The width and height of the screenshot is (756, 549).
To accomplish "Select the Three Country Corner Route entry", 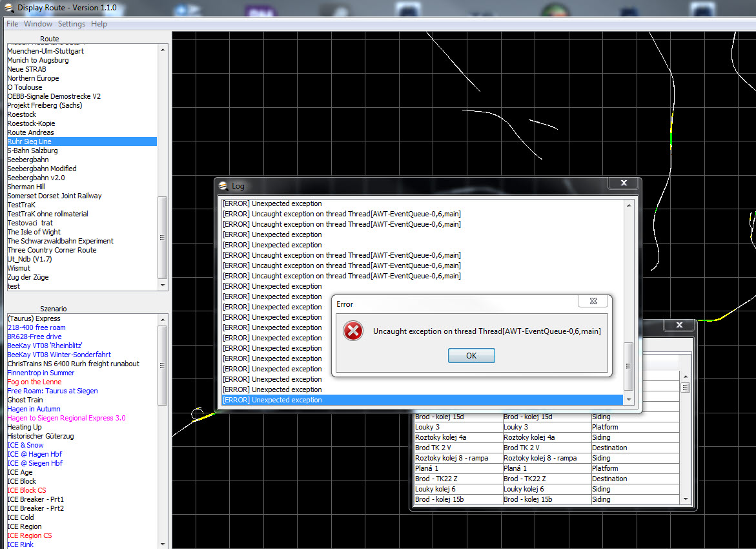I will 52,250.
